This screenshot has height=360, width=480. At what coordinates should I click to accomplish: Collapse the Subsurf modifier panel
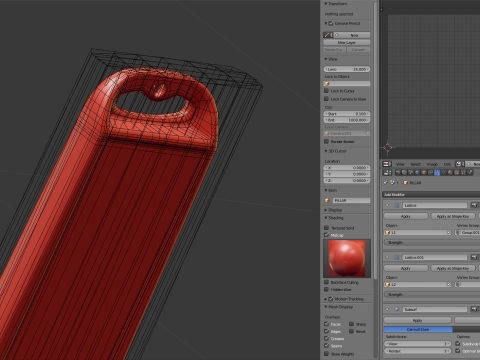(387, 309)
